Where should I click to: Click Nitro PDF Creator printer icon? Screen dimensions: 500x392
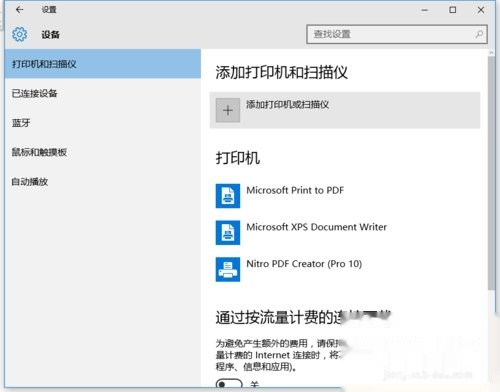pyautogui.click(x=228, y=269)
